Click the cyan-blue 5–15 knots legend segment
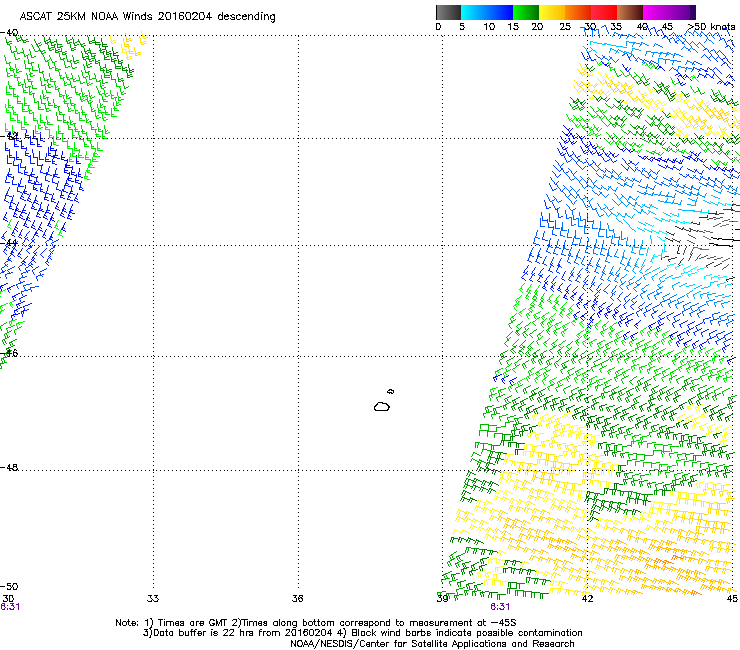Screen dimensions: 740x650 487,12
